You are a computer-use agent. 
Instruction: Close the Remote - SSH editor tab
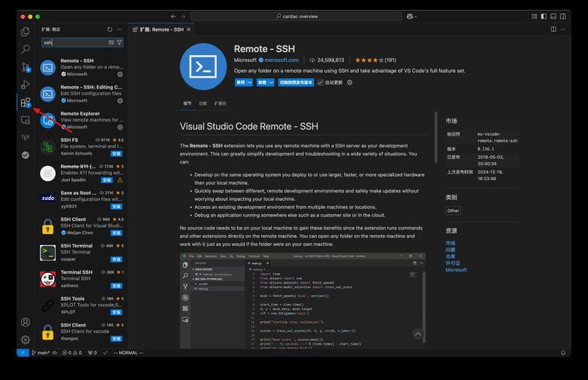tap(188, 29)
